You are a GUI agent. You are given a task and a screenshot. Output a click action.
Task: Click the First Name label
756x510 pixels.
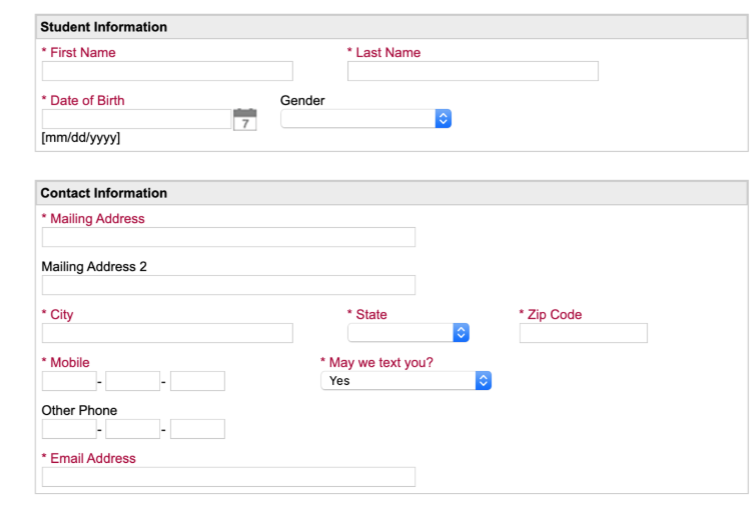(x=79, y=53)
